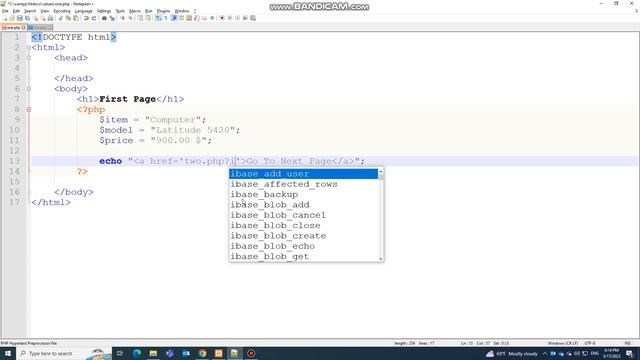Select ibase_blob_cancel in autocomplete list
The width and height of the screenshot is (640, 360).
(x=304, y=215)
